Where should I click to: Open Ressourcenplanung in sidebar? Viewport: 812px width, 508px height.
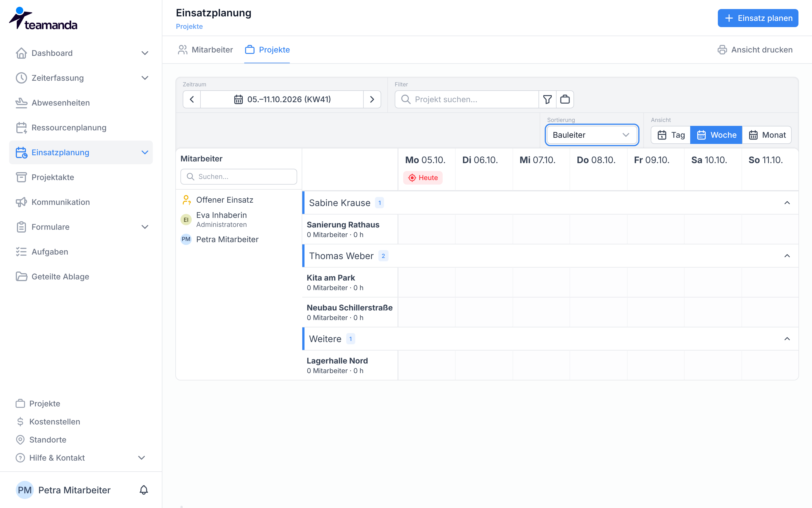81,128
